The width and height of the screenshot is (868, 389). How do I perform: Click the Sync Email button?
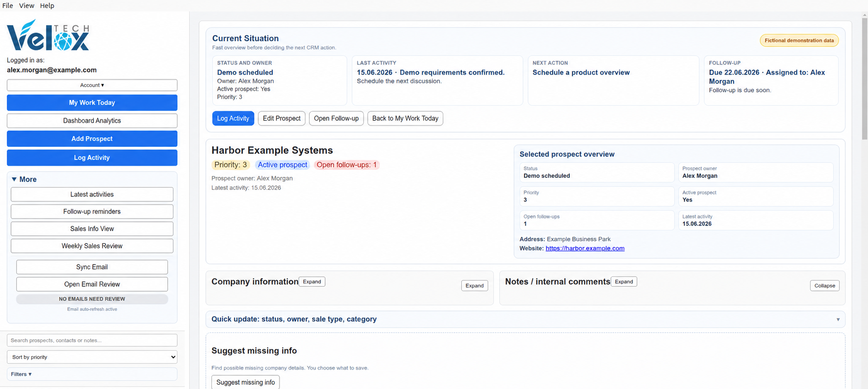[92, 267]
